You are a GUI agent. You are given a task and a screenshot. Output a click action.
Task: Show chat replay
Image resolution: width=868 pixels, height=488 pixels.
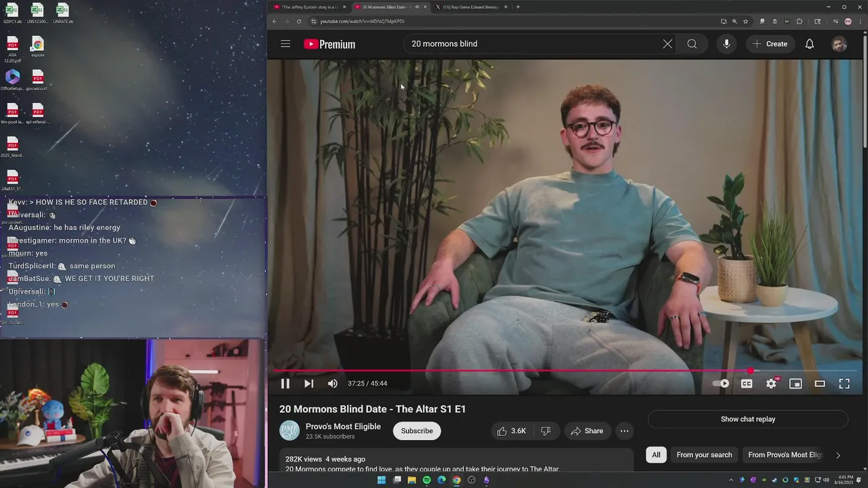click(x=748, y=419)
